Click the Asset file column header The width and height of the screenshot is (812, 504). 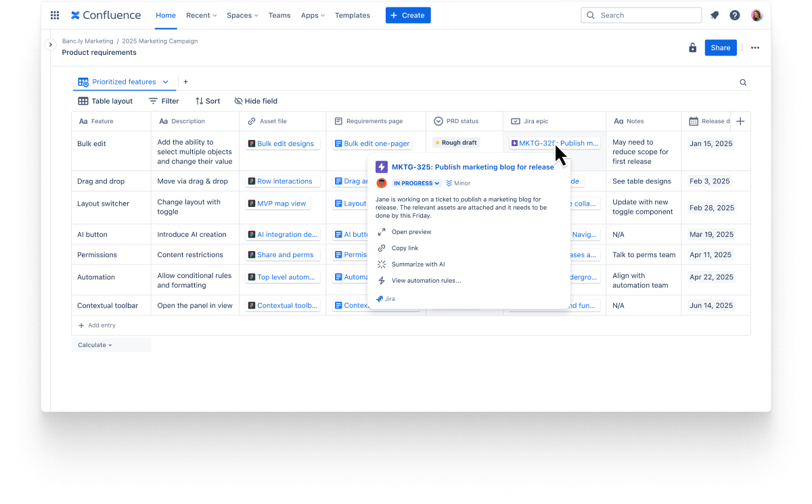[283, 121]
